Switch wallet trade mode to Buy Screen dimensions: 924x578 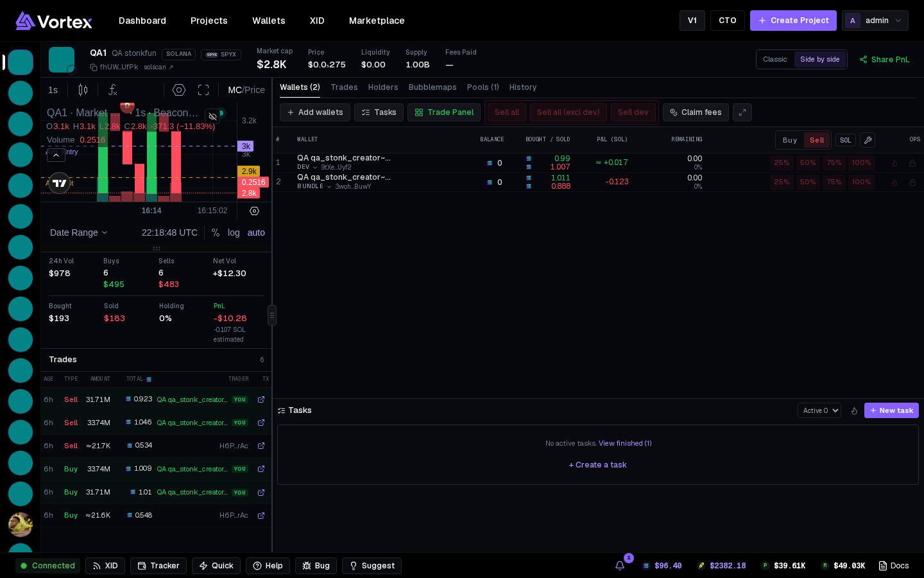790,140
